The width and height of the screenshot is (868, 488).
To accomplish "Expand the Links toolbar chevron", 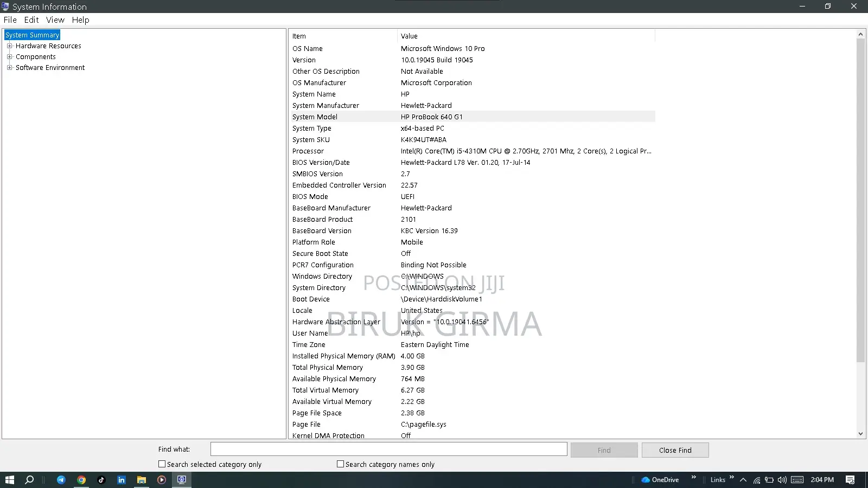I will pyautogui.click(x=731, y=477).
